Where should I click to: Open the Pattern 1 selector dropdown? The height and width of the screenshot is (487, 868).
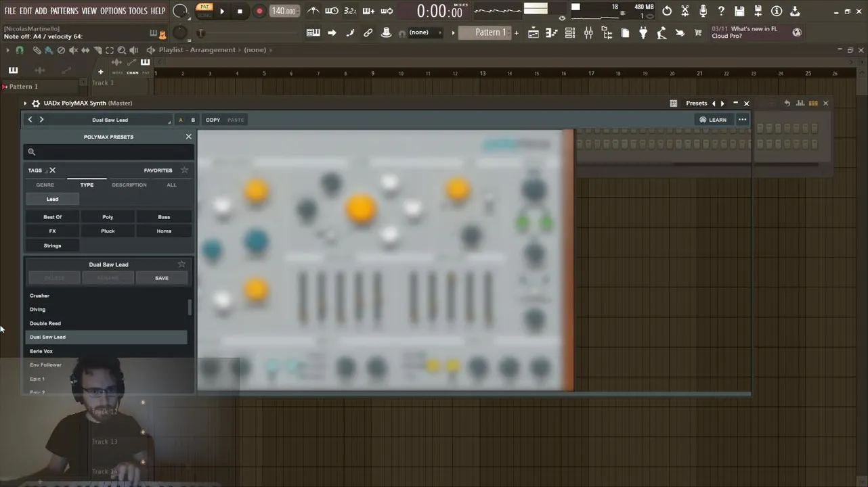tap(483, 32)
